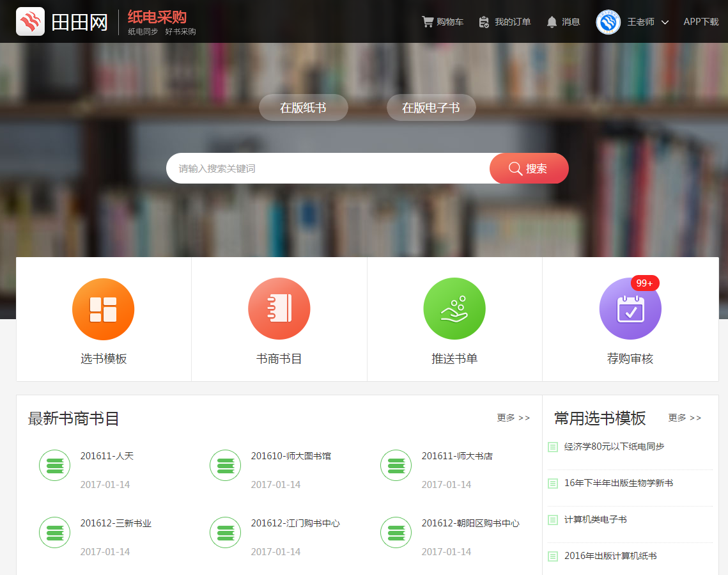Open template 16年下半年出版生物学新书
728x575 pixels.
click(x=619, y=483)
